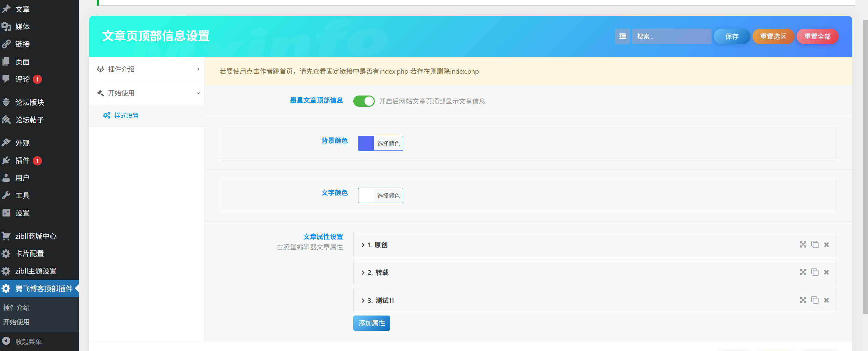Open zibll商城中心 shopping cart icon
The image size is (868, 351).
[6, 236]
